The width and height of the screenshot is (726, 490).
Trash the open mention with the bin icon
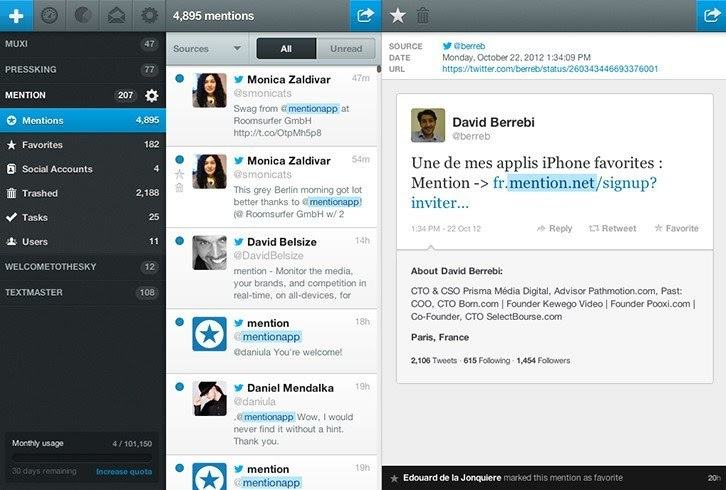coord(422,16)
